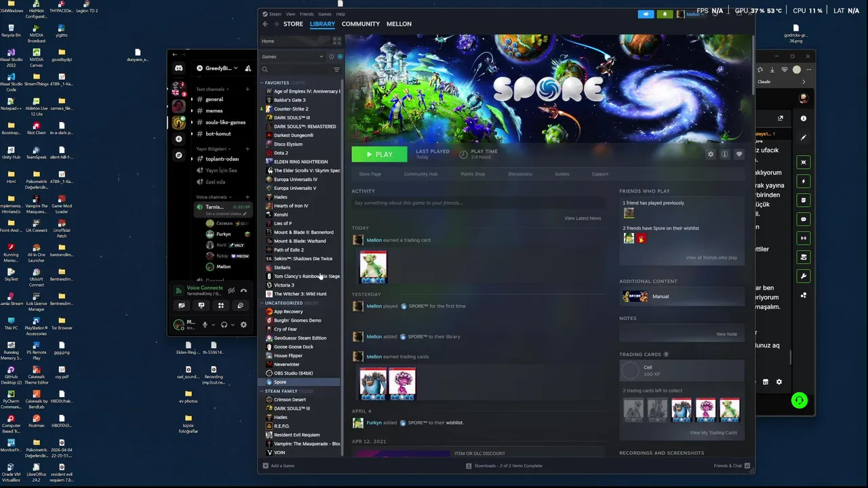Click Discord add a server plus icon
The image size is (868, 488).
tap(178, 139)
